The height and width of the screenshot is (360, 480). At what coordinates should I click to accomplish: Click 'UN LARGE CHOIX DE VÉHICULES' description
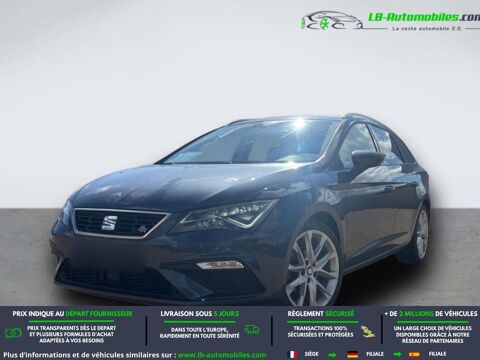click(432, 334)
